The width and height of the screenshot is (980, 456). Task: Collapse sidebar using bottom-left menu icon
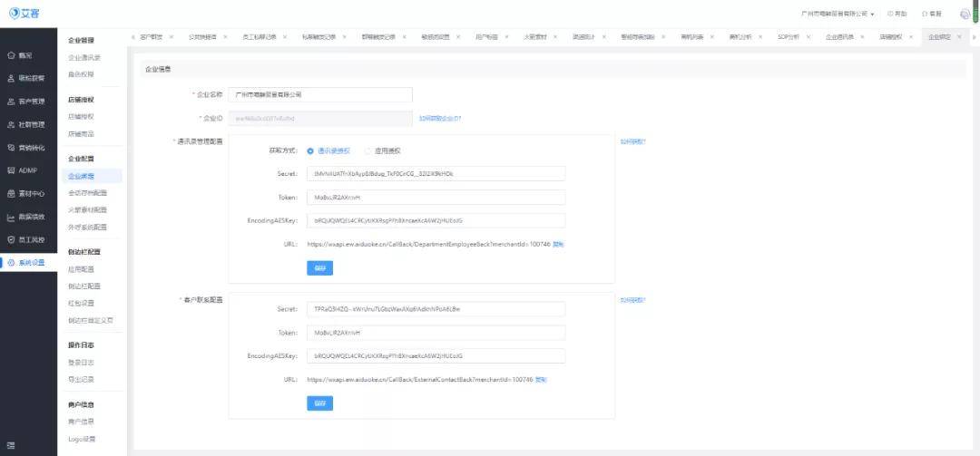coord(11,445)
